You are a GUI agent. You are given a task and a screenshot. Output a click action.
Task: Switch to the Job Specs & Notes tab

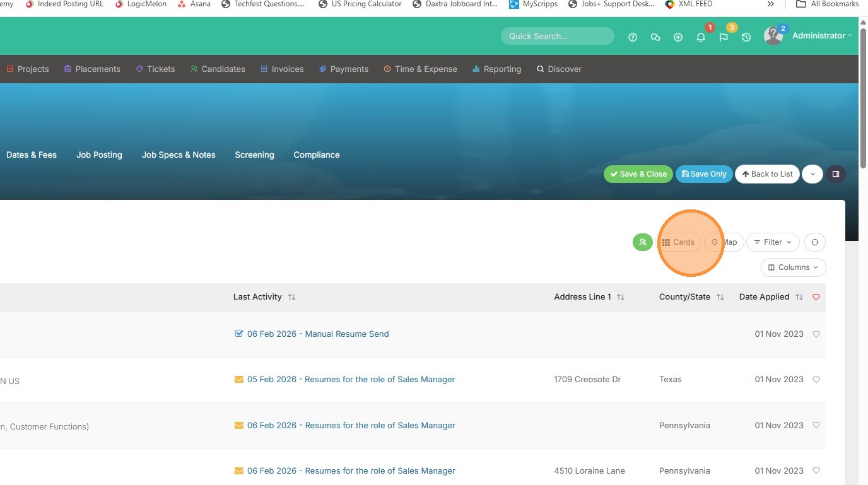pos(179,155)
